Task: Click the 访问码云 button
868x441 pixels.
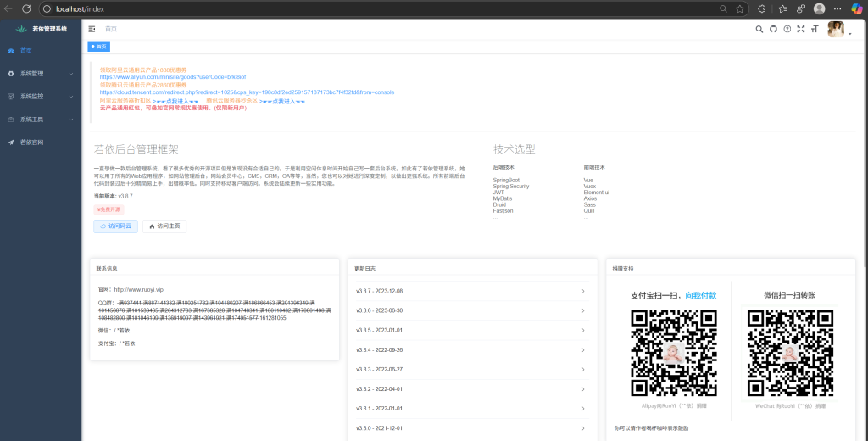Action: point(115,226)
